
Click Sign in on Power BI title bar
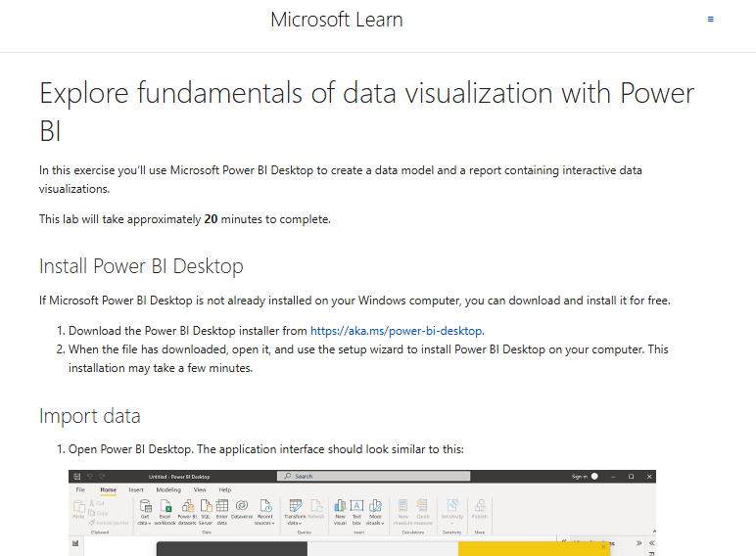pos(580,477)
